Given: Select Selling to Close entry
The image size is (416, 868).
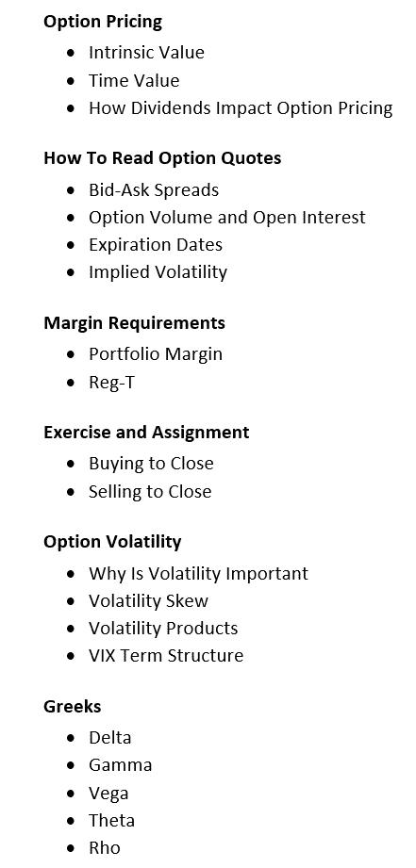Looking at the screenshot, I should coord(150,492).
